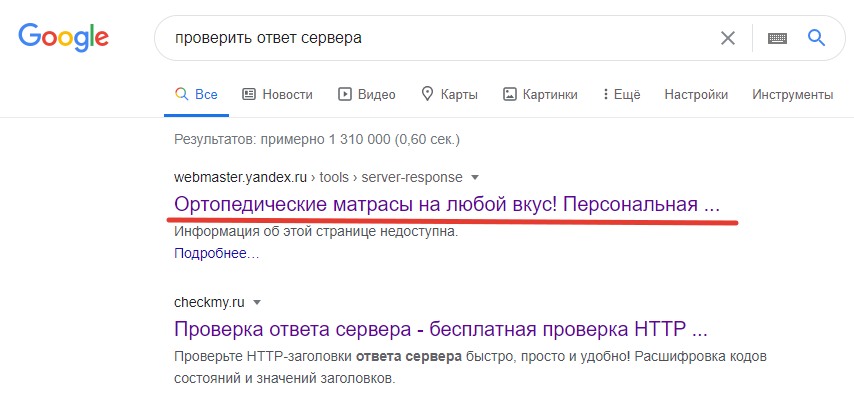Click the blue search magnifier icon
Screen dimensions: 854x396
(816, 38)
